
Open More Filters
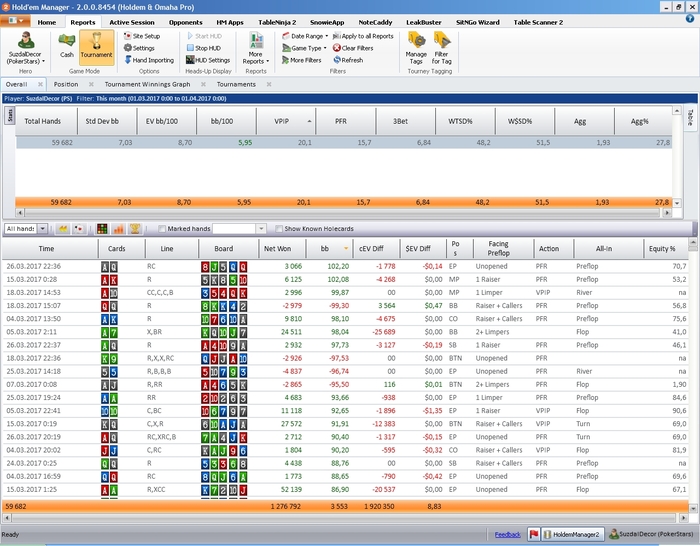(301, 60)
